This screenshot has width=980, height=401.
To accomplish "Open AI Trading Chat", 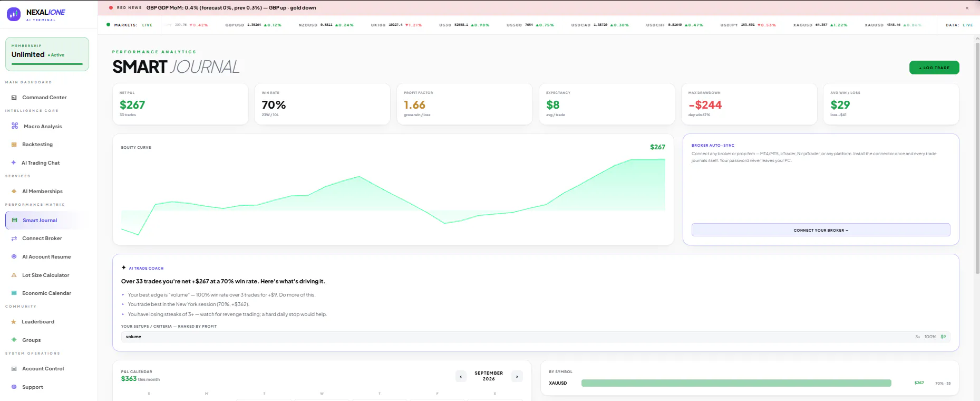I will point(41,163).
